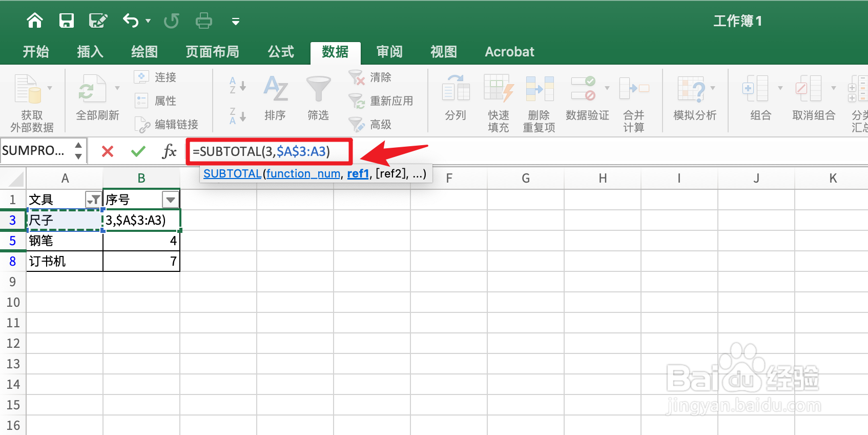Screen dimensions: 868x435
Task: Click SUBTOTAL link in formula tooltip
Action: 232,174
